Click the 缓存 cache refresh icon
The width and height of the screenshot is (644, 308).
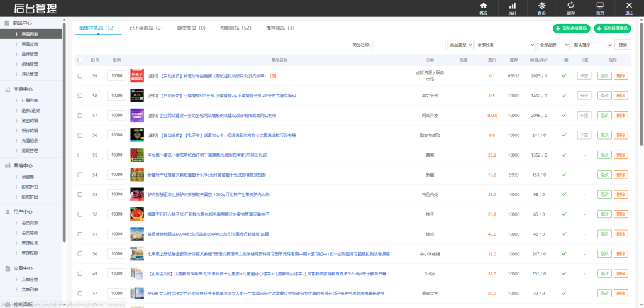[571, 5]
